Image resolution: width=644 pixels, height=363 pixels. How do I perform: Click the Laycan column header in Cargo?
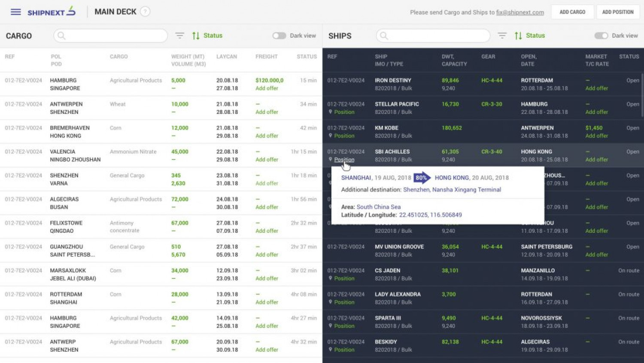tap(226, 56)
